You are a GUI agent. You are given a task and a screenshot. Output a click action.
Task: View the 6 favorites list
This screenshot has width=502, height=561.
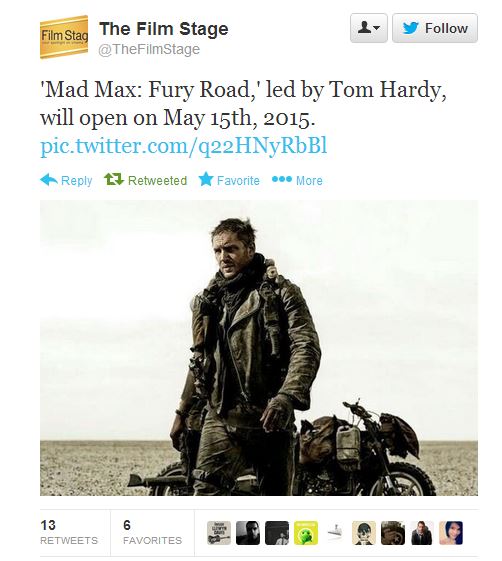click(152, 532)
